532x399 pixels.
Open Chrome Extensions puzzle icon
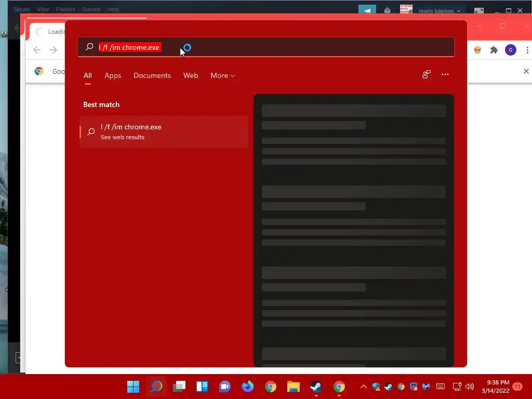(494, 50)
